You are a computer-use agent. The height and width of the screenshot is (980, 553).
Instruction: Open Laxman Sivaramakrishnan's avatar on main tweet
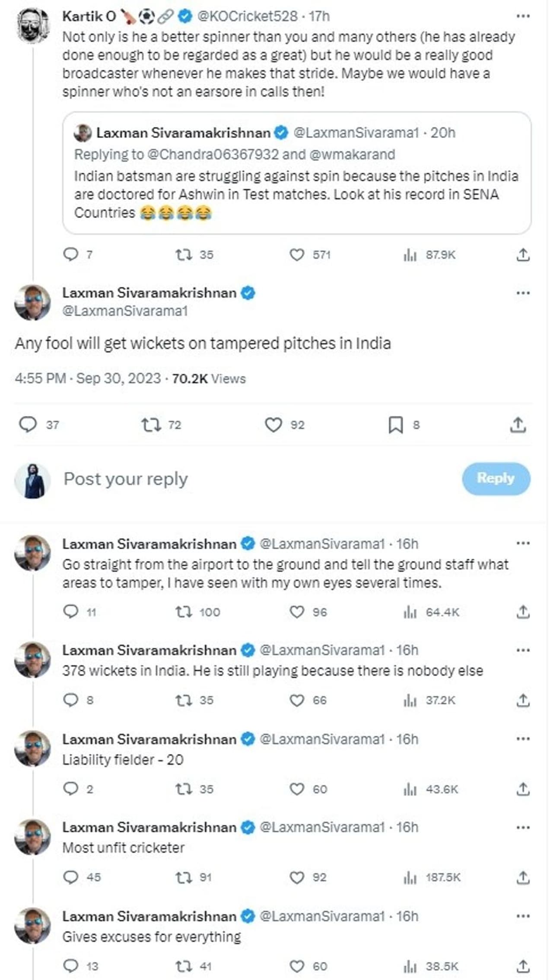(x=32, y=302)
